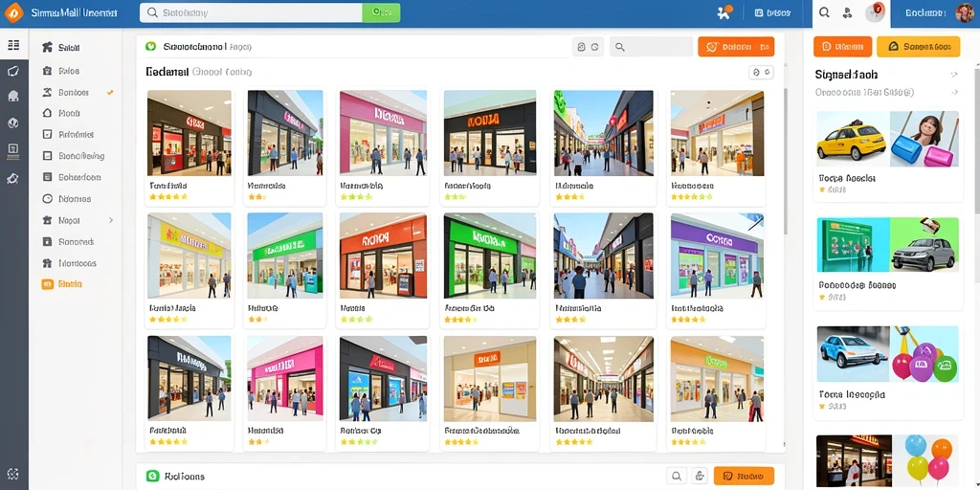
Task: Expand the sidebar row with the chevron arrow
Action: [x=77, y=221]
